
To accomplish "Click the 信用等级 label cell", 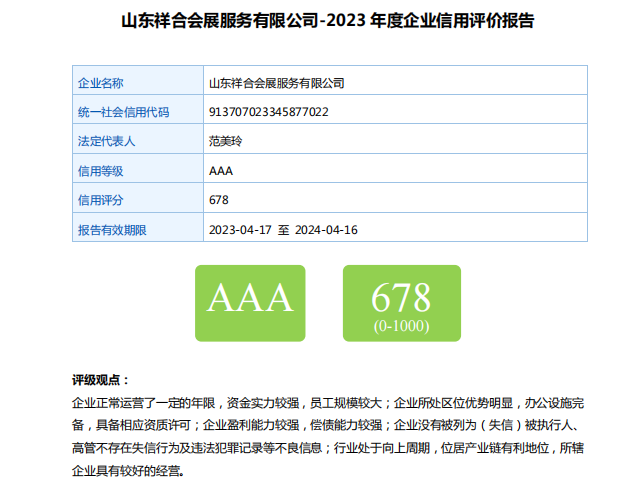I will [x=138, y=168].
